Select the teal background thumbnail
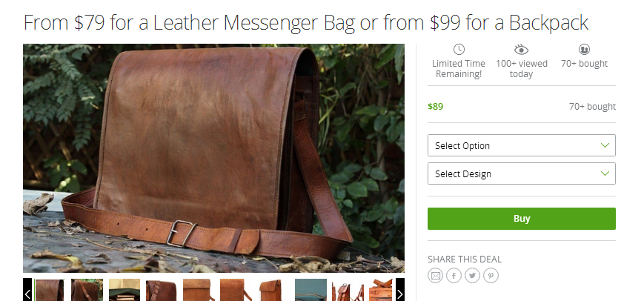 (x=311, y=290)
